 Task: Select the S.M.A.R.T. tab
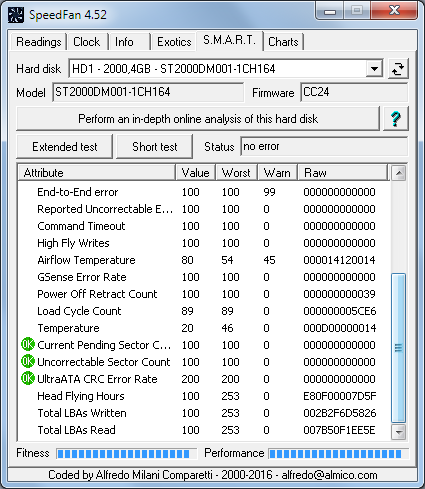[229, 40]
